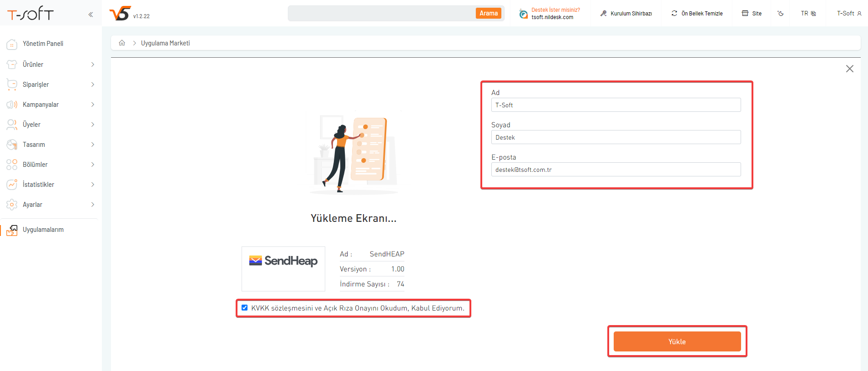Expand the Tasarım menu chevron
Screen dimensions: 868x371
(x=92, y=145)
